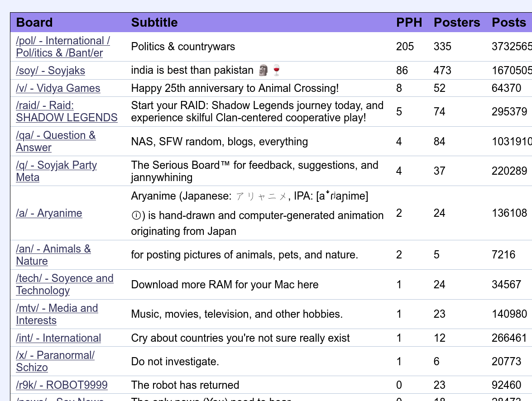This screenshot has height=401, width=532.
Task: Open /raid/ Raid: SHADOW LEGENDS board
Action: (x=67, y=112)
